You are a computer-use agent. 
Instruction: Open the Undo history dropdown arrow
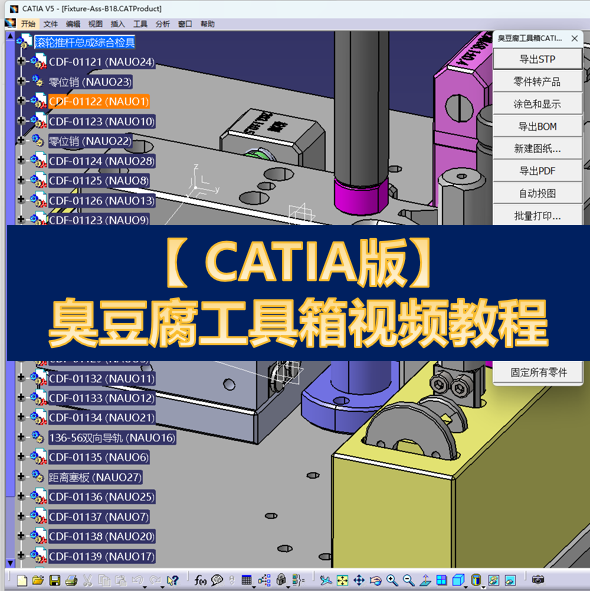click(x=144, y=587)
